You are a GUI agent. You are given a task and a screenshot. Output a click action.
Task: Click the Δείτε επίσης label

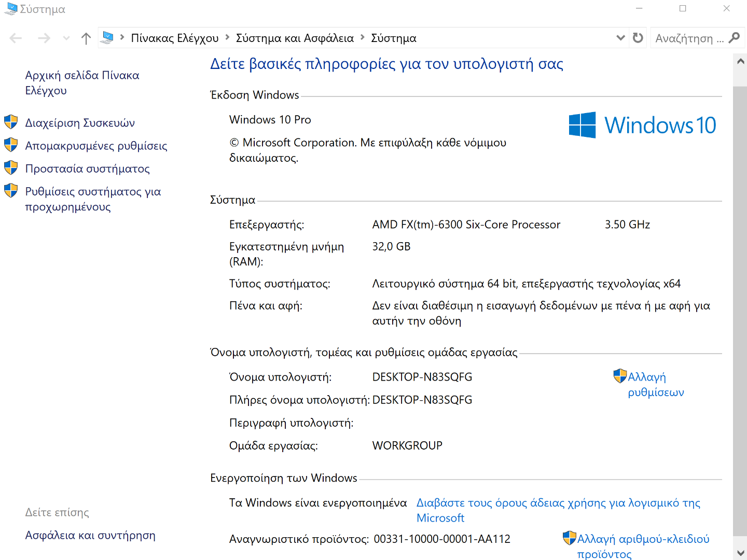pyautogui.click(x=57, y=512)
